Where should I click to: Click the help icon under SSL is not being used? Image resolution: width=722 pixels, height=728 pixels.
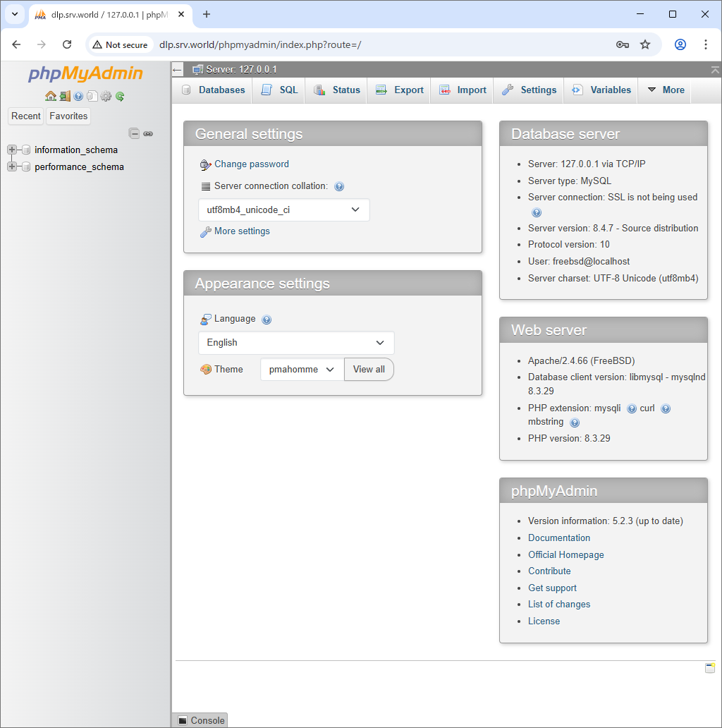click(x=537, y=212)
